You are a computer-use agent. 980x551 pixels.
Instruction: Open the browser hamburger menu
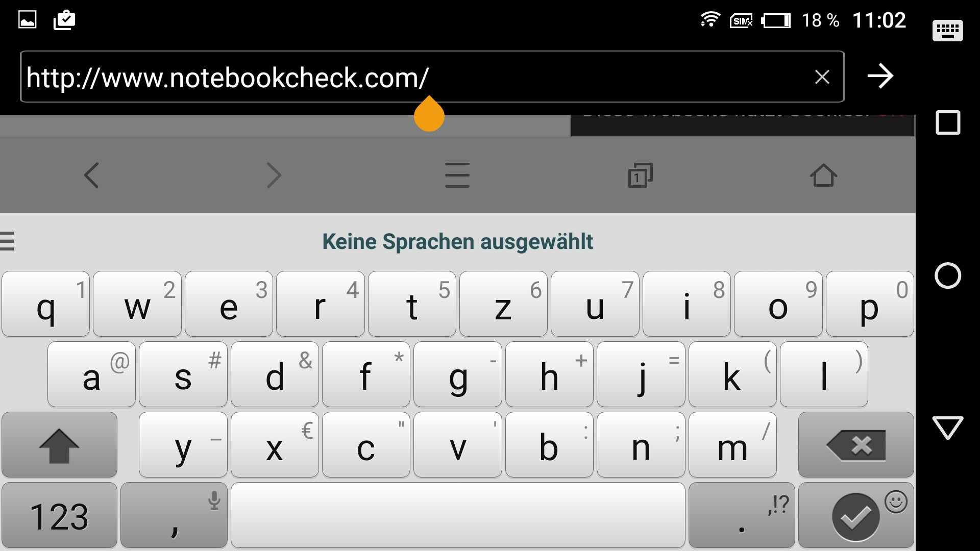[x=457, y=175]
